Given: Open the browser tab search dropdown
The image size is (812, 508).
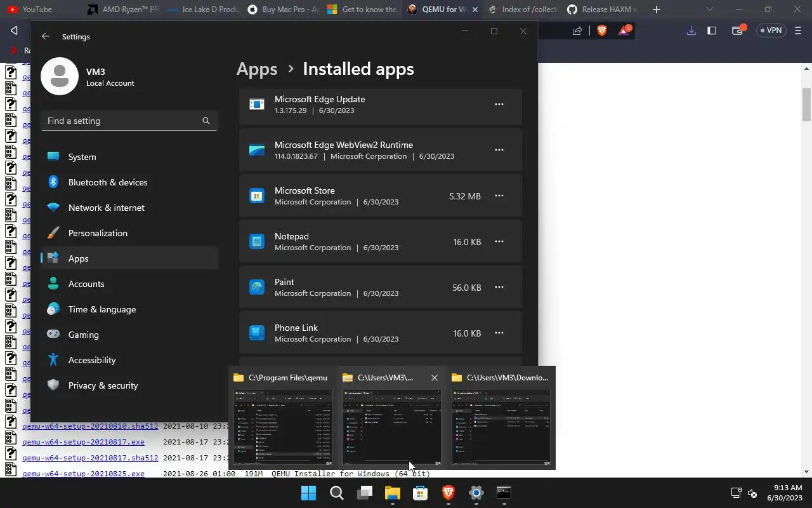Looking at the screenshot, I should 710,10.
